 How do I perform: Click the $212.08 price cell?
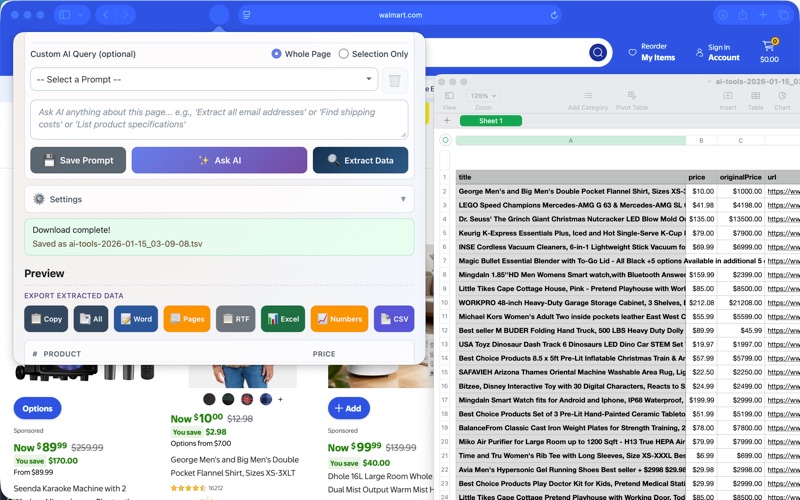(701, 303)
